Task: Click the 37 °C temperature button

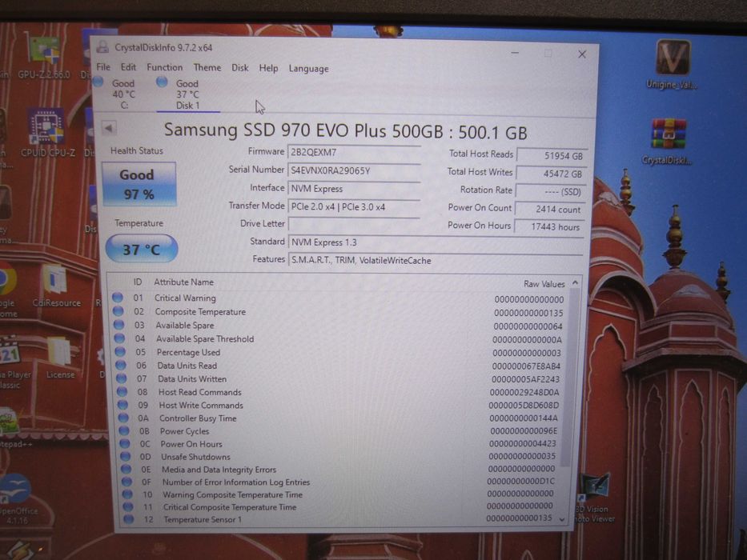Action: click(x=142, y=249)
